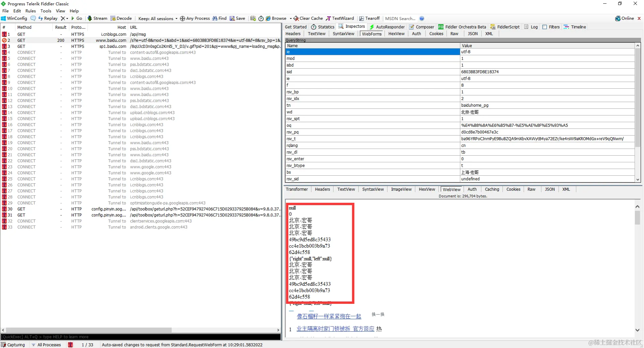The width and height of the screenshot is (644, 348).
Task: Open the Composer tab
Action: tap(422, 27)
